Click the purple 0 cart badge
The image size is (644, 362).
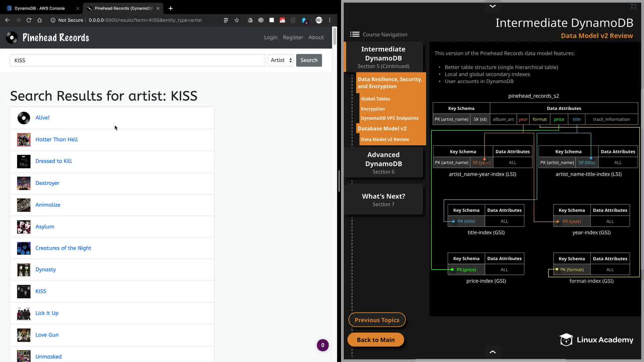tap(323, 345)
